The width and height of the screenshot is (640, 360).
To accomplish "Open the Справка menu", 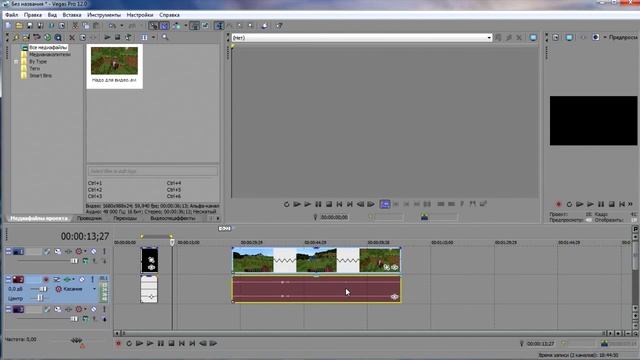I will click(x=169, y=15).
